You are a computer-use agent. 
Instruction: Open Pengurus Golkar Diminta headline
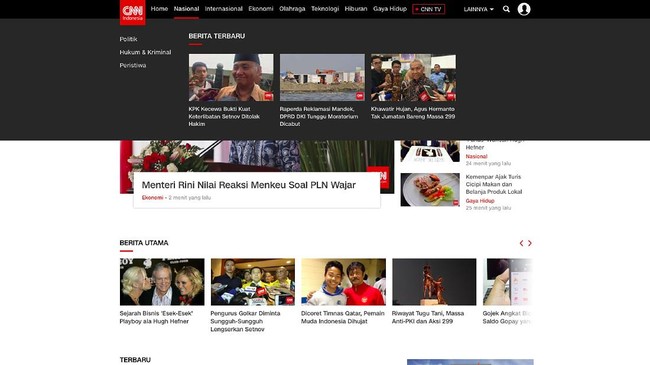coord(245,321)
